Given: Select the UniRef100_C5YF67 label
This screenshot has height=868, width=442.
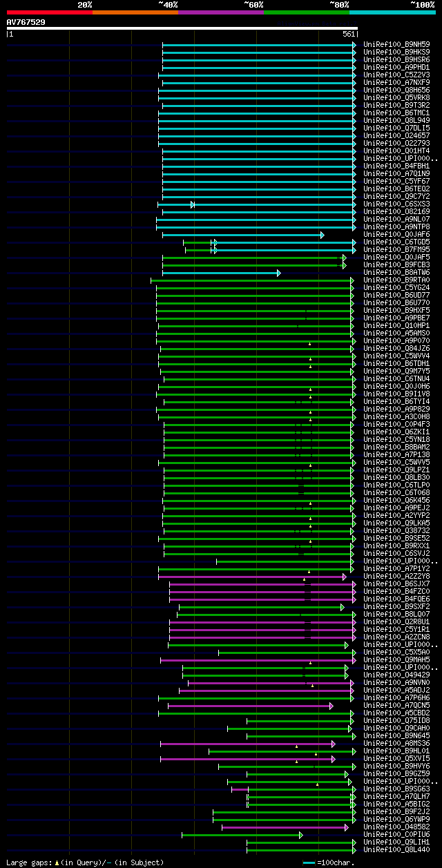Looking at the screenshot, I should click(x=396, y=181).
